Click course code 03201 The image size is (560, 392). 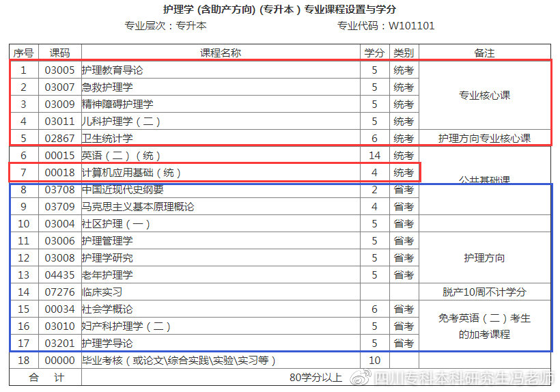coord(59,344)
